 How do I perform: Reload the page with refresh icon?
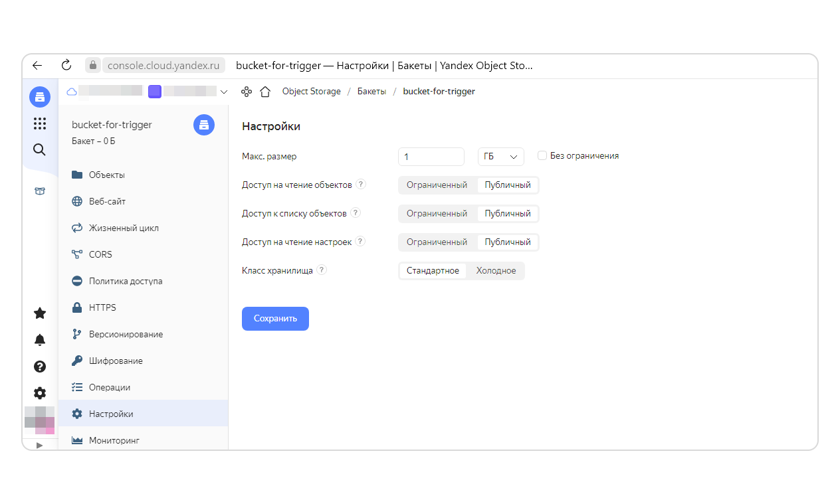click(x=66, y=65)
